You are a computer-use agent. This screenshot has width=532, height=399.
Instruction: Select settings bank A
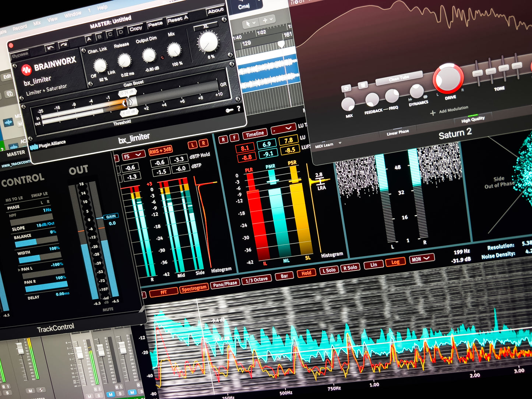(x=89, y=39)
